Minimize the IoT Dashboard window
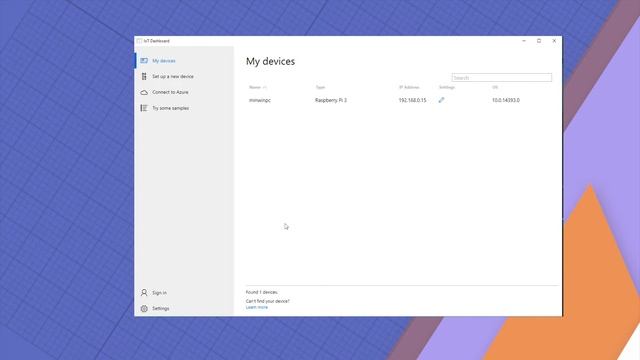Viewport: 640px width, 360px height. 524,41
